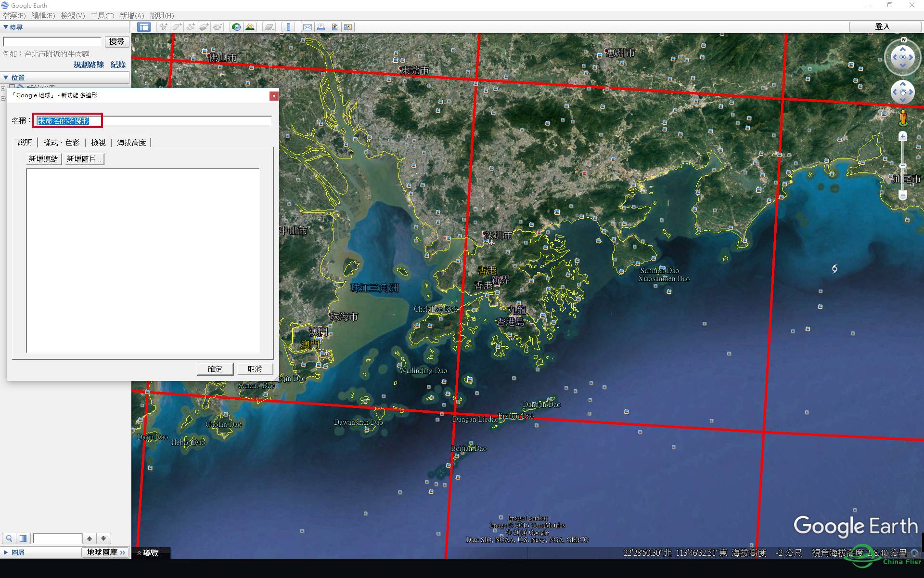The height and width of the screenshot is (578, 924).
Task: Click the Add Path toolbar icon
Action: click(190, 27)
